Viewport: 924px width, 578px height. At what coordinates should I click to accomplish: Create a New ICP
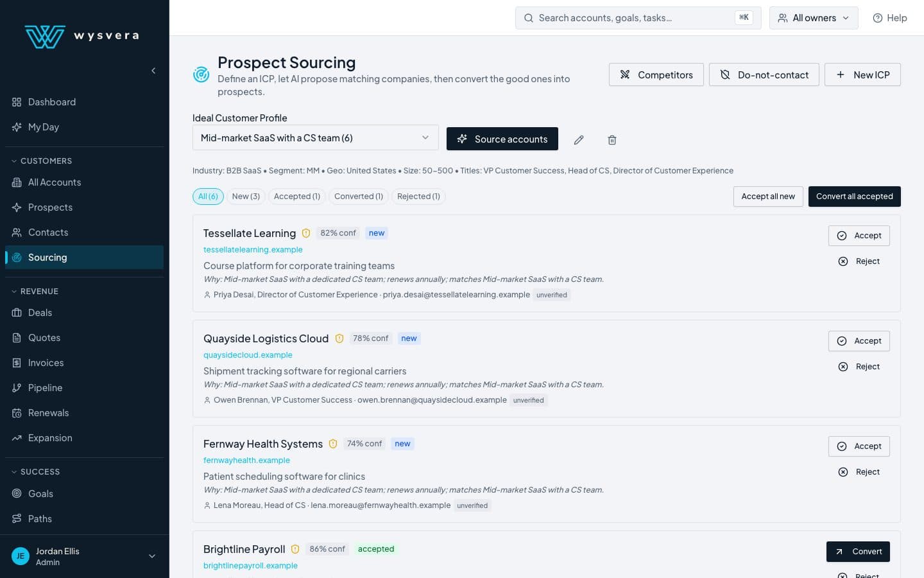[x=862, y=74]
